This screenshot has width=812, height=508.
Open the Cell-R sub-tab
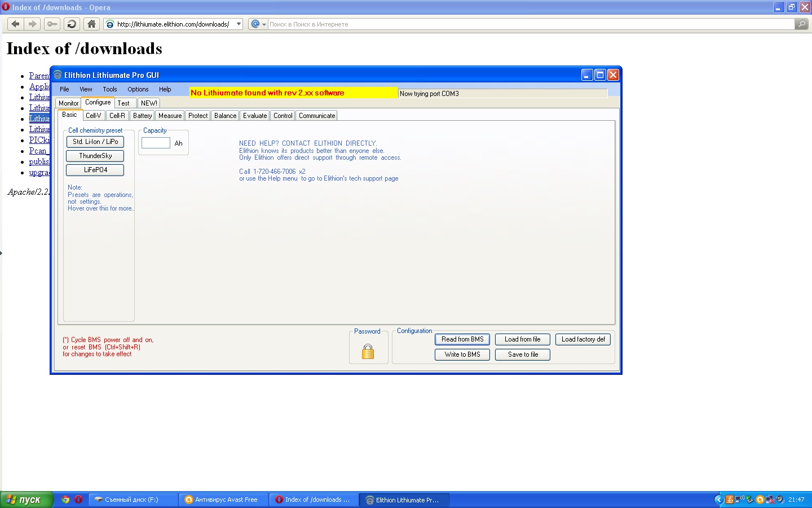[117, 116]
